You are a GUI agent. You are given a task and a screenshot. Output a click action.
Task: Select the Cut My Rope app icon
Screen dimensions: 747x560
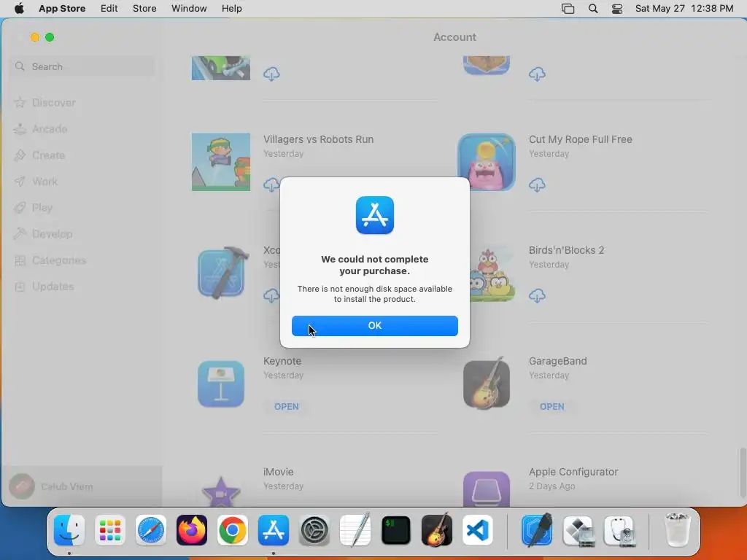pos(487,162)
